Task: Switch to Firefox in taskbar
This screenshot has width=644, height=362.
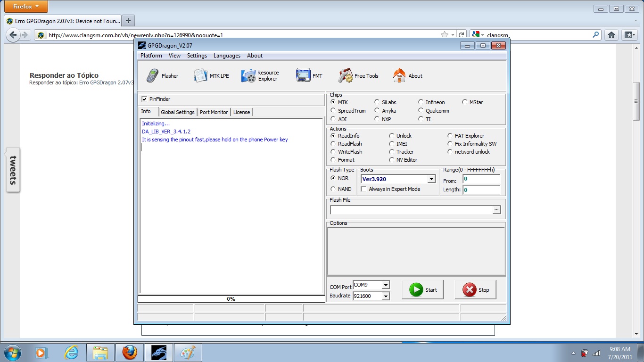Action: tap(130, 353)
